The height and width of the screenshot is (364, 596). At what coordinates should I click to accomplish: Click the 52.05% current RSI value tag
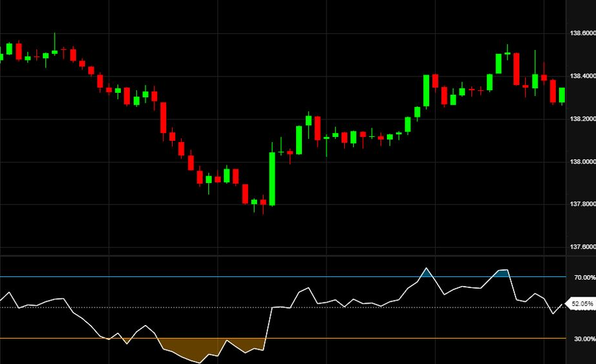pos(580,304)
